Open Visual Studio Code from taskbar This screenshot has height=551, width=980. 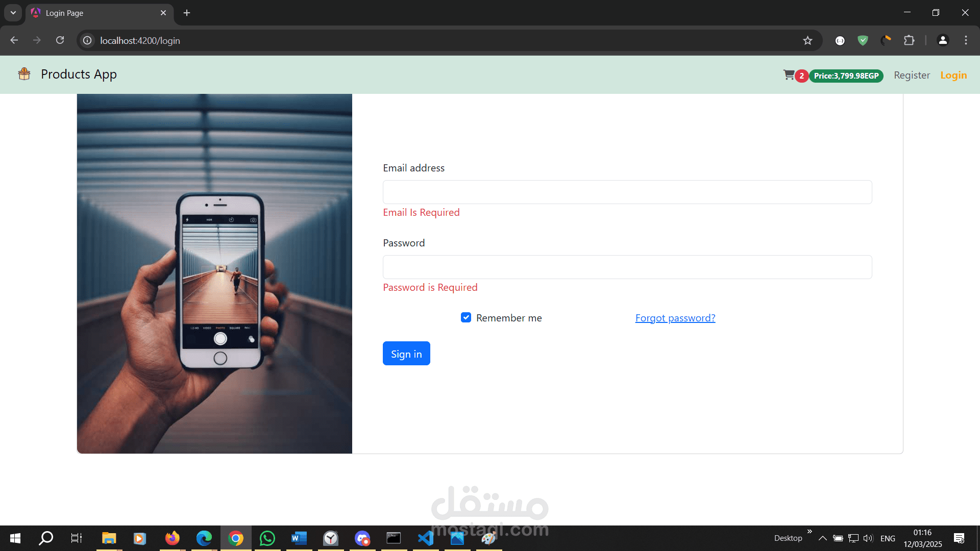click(426, 538)
